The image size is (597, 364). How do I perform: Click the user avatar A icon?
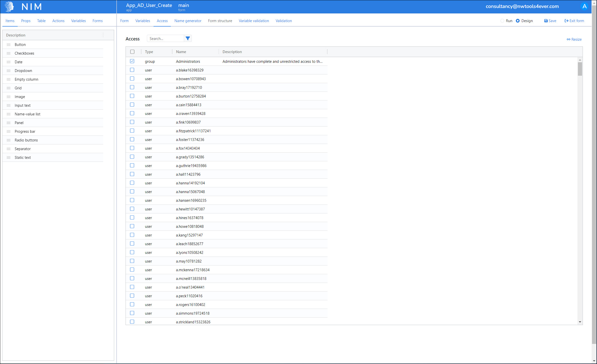click(x=585, y=6)
